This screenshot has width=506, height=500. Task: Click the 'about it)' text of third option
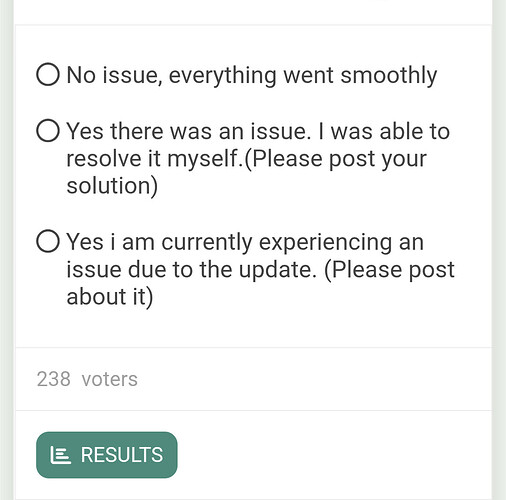point(110,297)
